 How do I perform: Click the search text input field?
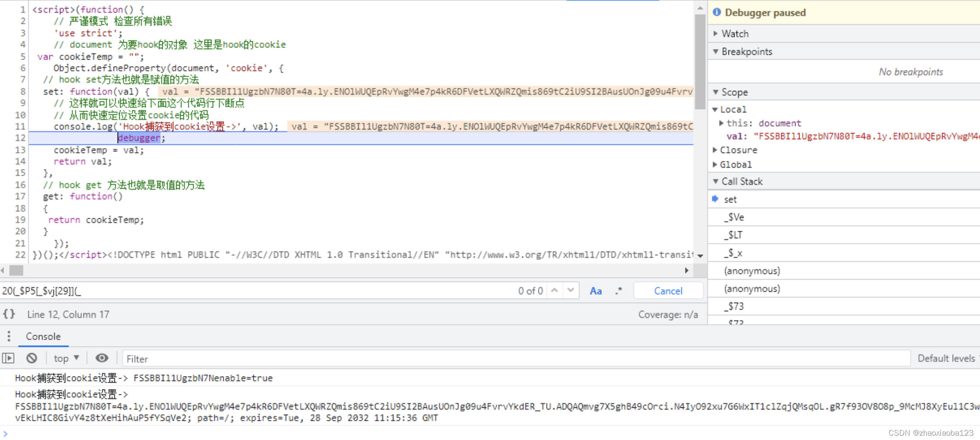click(x=257, y=291)
